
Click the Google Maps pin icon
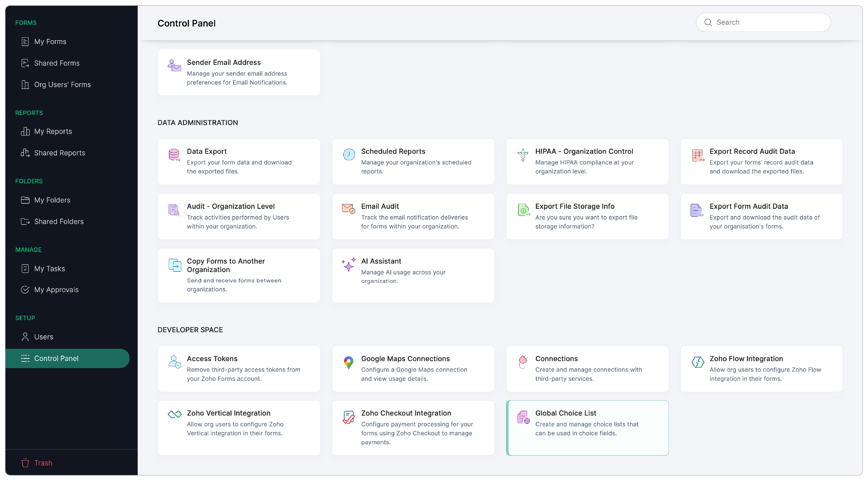[348, 362]
